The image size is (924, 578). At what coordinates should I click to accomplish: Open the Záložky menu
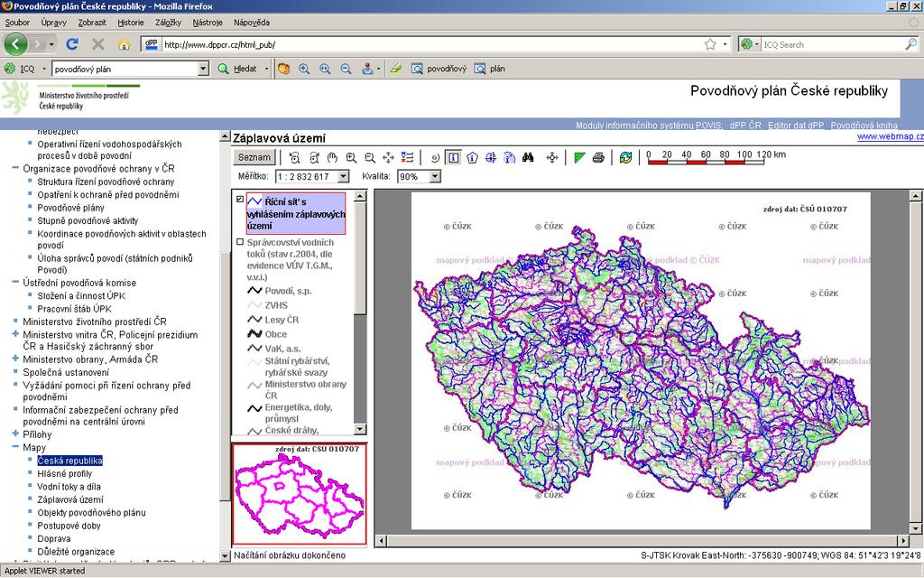coord(168,23)
